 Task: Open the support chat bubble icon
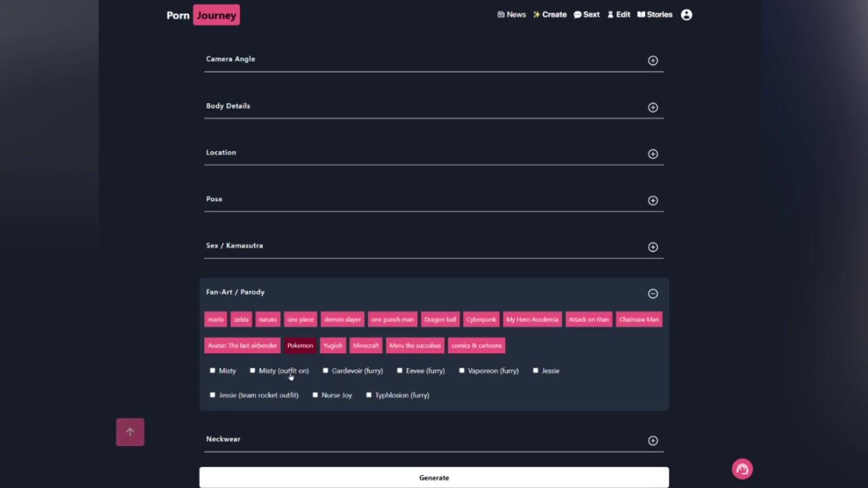point(742,469)
